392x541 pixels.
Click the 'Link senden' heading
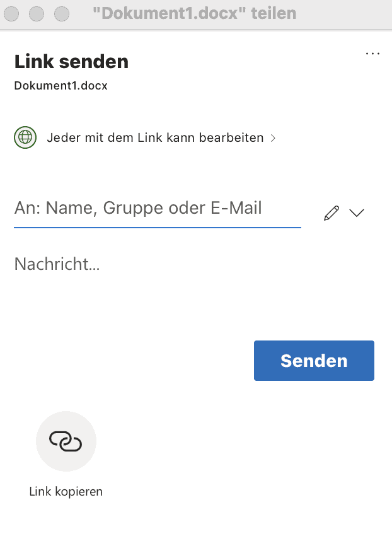point(71,62)
